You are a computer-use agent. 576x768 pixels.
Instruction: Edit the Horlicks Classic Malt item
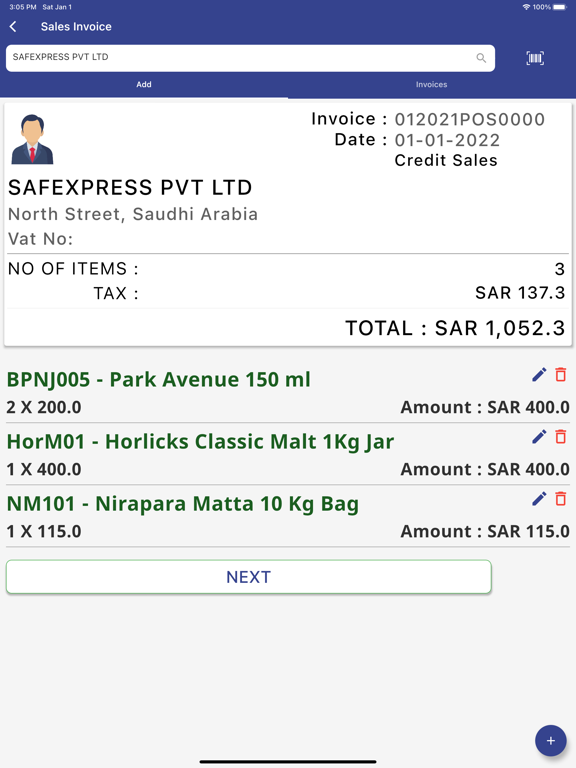pos(539,437)
